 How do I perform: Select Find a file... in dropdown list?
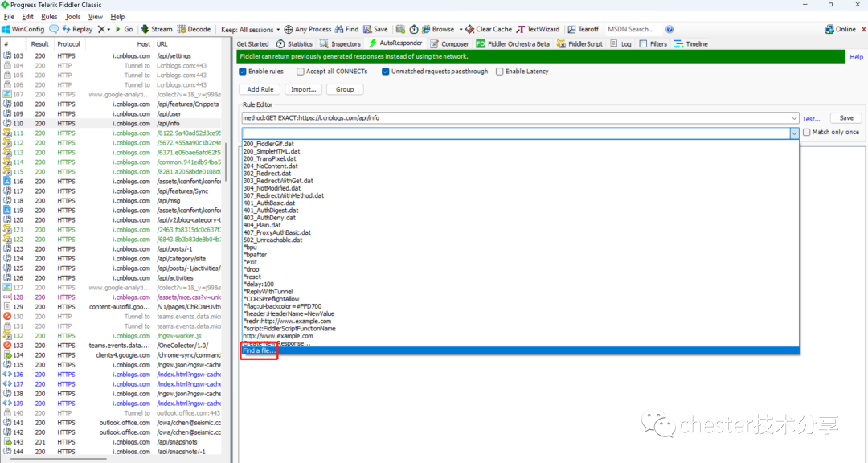point(520,350)
